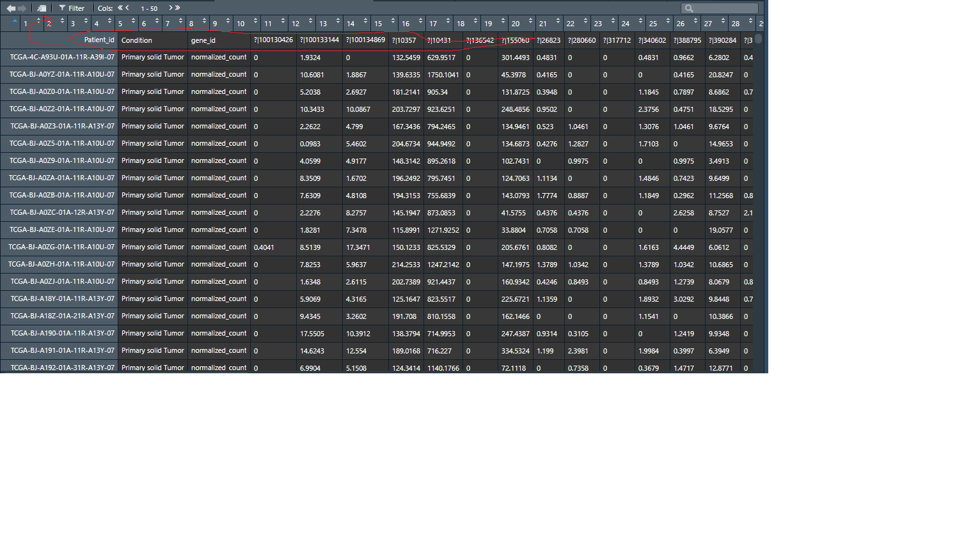Sort by column 5 header
The image size is (980, 551).
120,24
